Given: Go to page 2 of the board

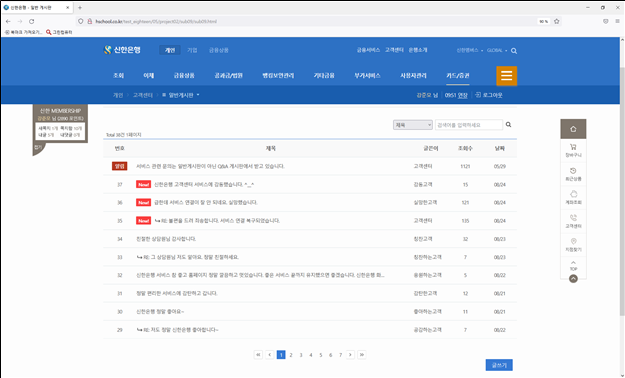Looking at the screenshot, I should 291,355.
